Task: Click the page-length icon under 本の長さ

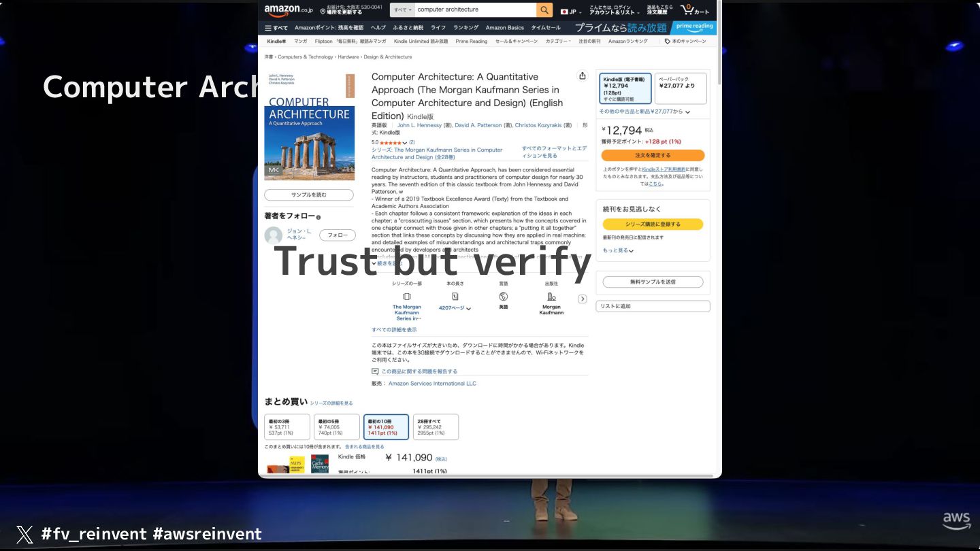Action: (455, 297)
